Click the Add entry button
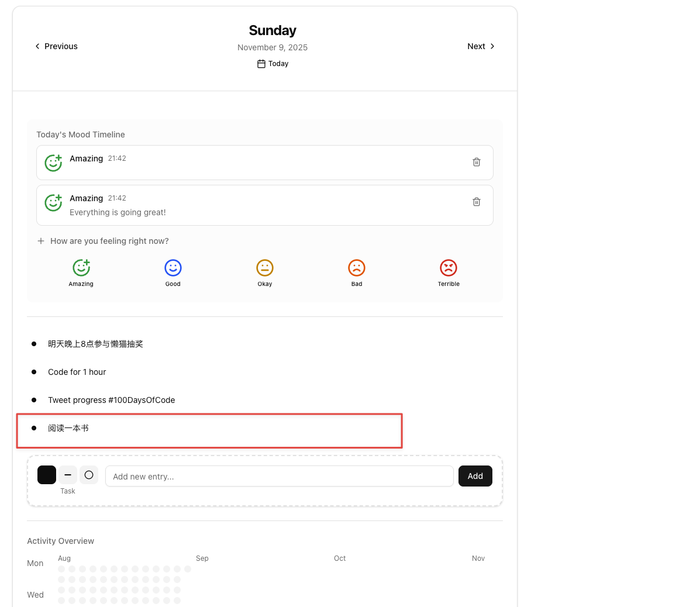The image size is (700, 607). pyautogui.click(x=475, y=476)
